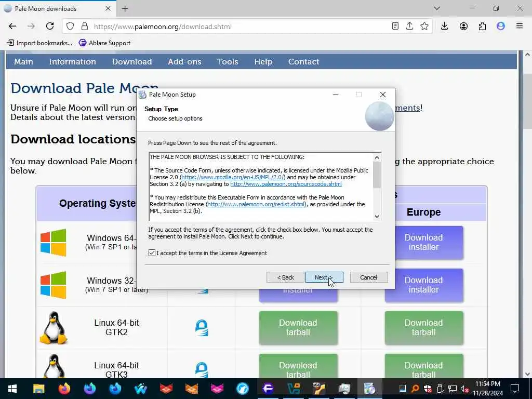Bookmark this page with the star icon

click(424, 26)
